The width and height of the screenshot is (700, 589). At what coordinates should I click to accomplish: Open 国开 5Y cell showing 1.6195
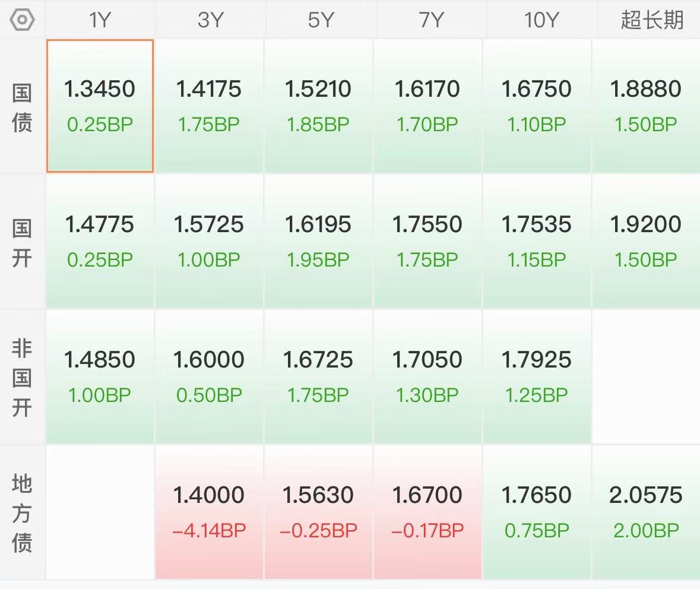click(x=318, y=241)
